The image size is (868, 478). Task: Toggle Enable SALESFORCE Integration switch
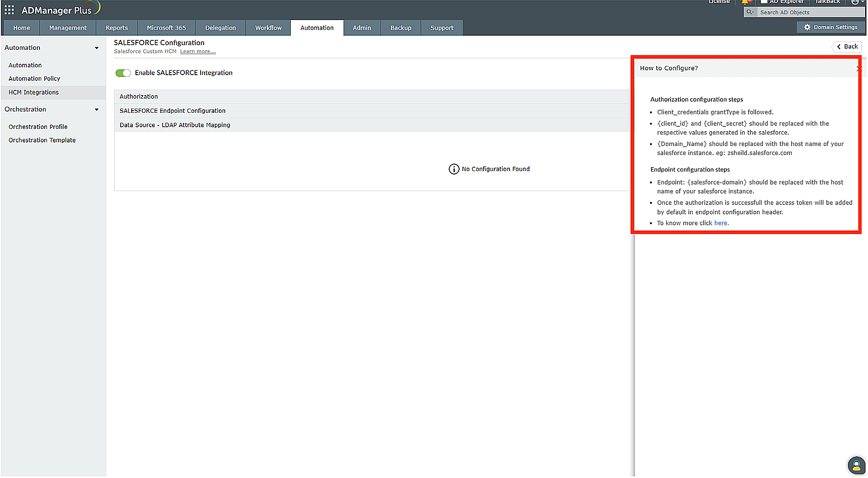(x=123, y=73)
